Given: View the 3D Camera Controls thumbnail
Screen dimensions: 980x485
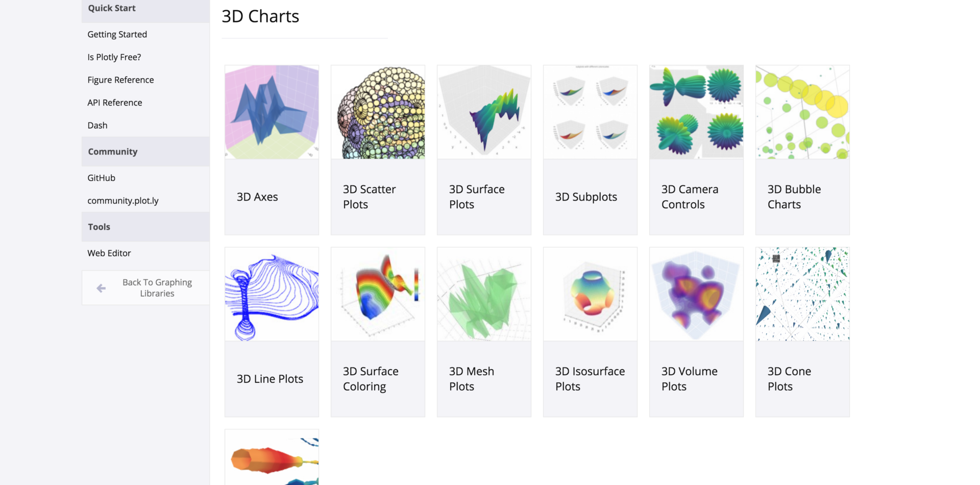Looking at the screenshot, I should click(696, 112).
